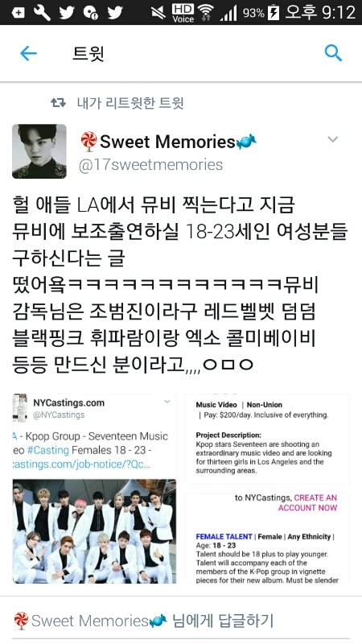Tap the Sweet Memories display name
The image size is (362, 644).
coord(168,142)
